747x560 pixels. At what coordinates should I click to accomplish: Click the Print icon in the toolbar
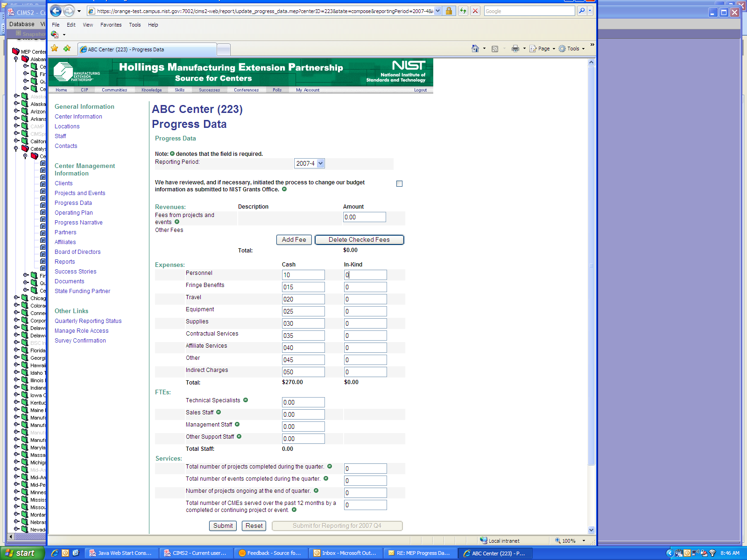pyautogui.click(x=515, y=49)
